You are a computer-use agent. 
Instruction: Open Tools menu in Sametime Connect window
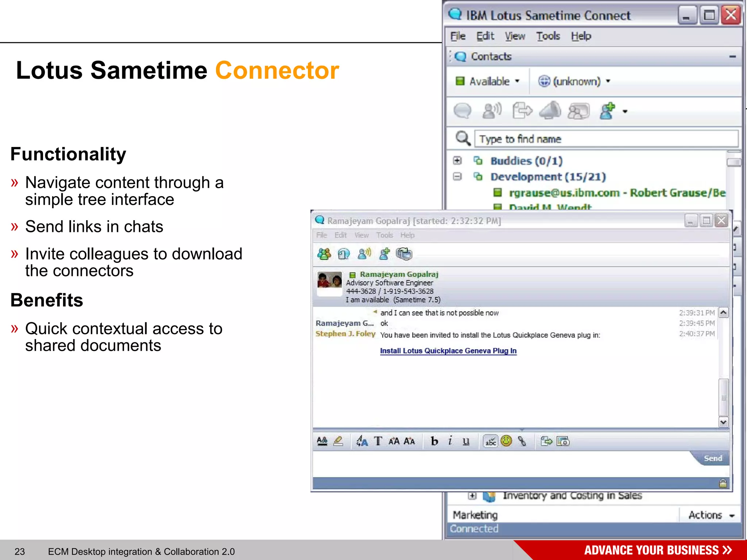(548, 36)
